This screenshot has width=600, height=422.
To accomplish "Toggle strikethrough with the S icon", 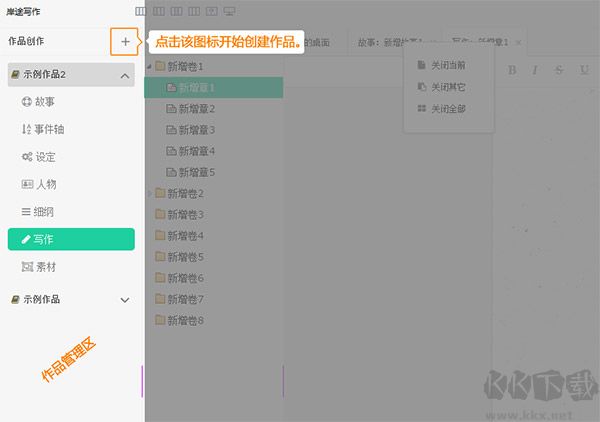I will coord(559,70).
